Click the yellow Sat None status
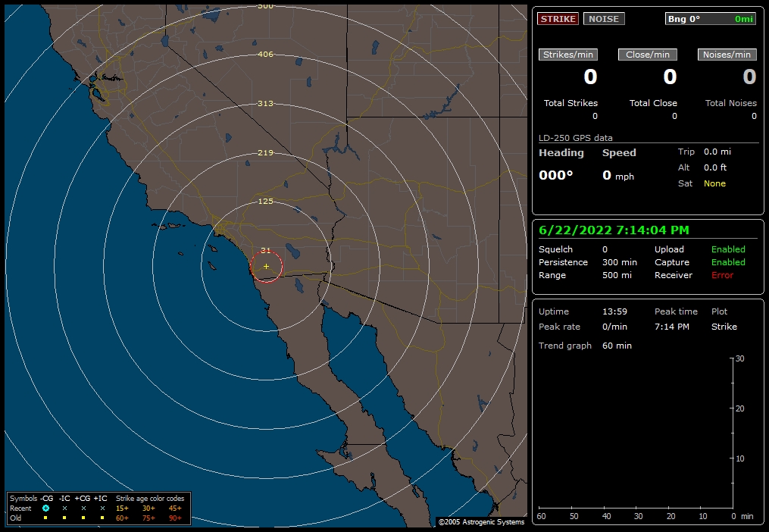The height and width of the screenshot is (532, 769). [714, 183]
